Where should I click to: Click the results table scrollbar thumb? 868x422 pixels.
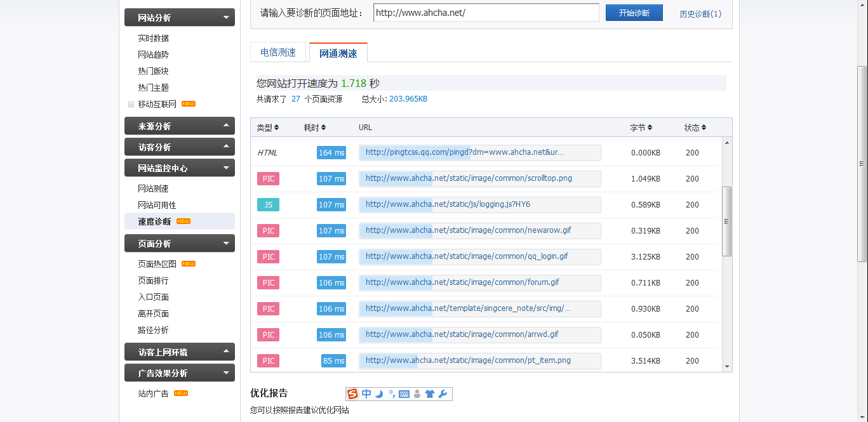pos(727,221)
